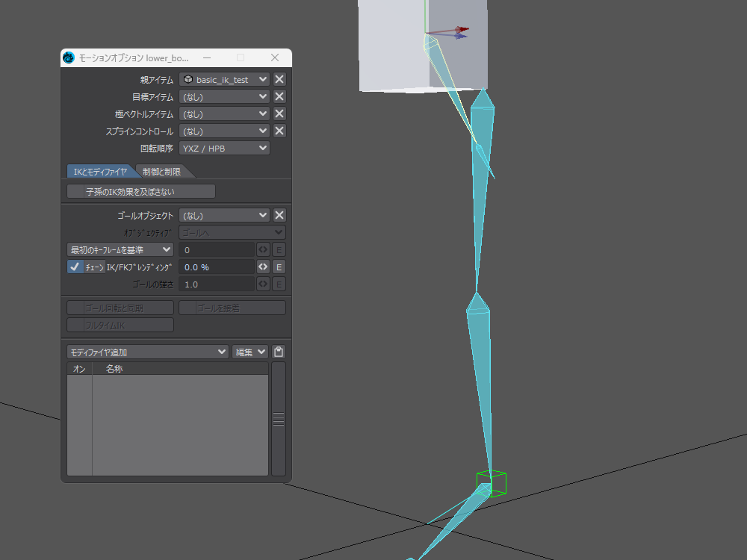Clear the スプラインコントロール field with its X button
The image size is (747, 560).
click(x=279, y=131)
